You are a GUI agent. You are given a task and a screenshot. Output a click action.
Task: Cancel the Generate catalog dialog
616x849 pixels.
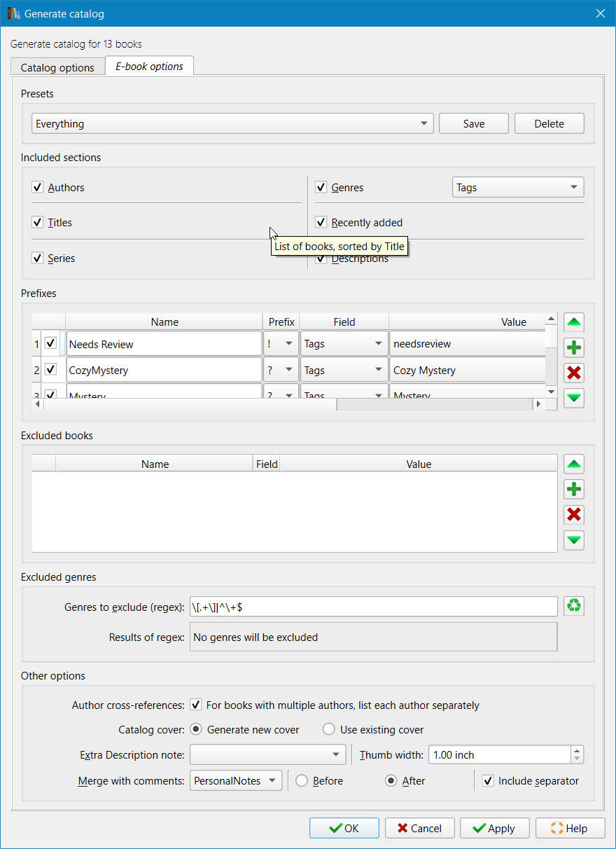420,828
